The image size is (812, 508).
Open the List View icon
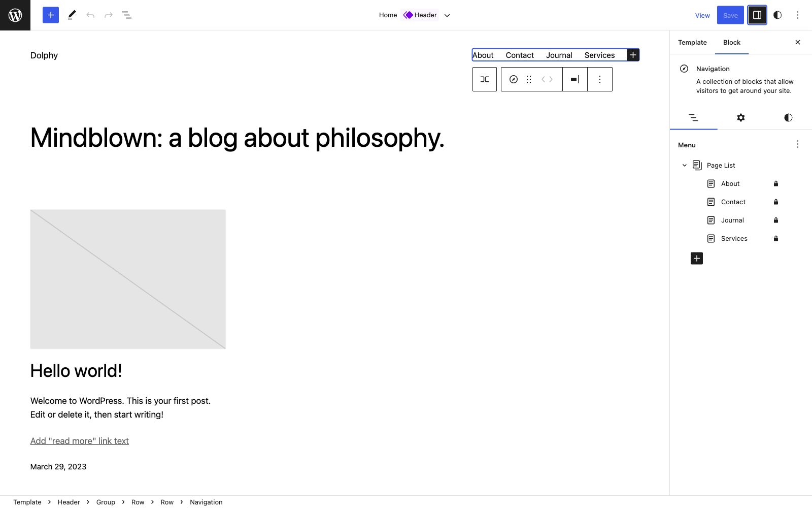[127, 15]
